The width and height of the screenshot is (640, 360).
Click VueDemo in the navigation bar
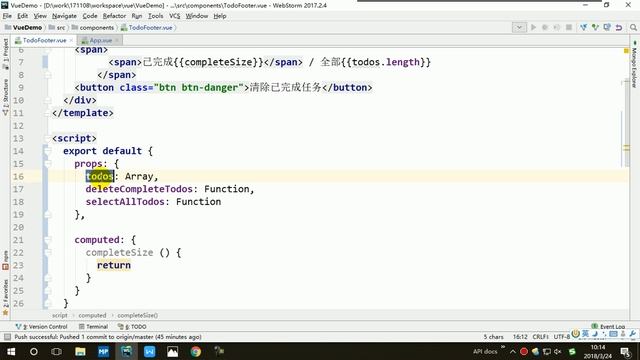(23, 27)
